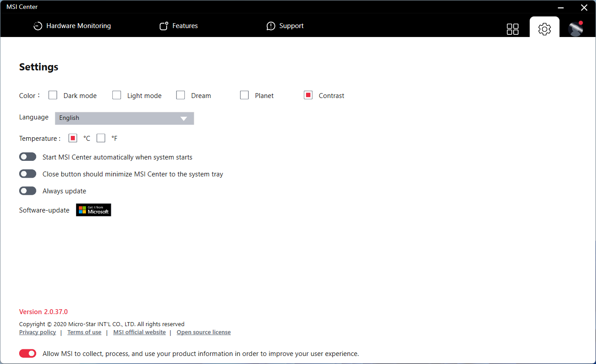Enable Dark mode color scheme
The width and height of the screenshot is (596, 364).
point(53,95)
